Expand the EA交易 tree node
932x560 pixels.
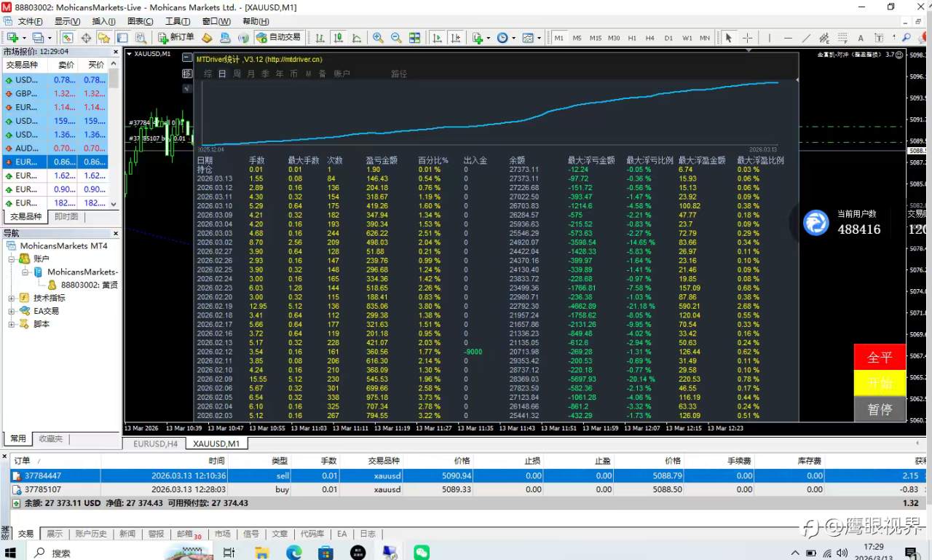[12, 311]
